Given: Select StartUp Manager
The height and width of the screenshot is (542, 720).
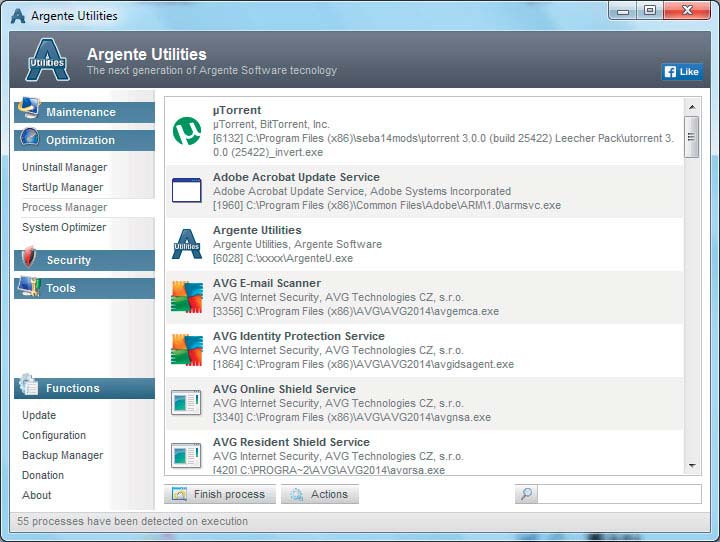Looking at the screenshot, I should (x=62, y=187).
